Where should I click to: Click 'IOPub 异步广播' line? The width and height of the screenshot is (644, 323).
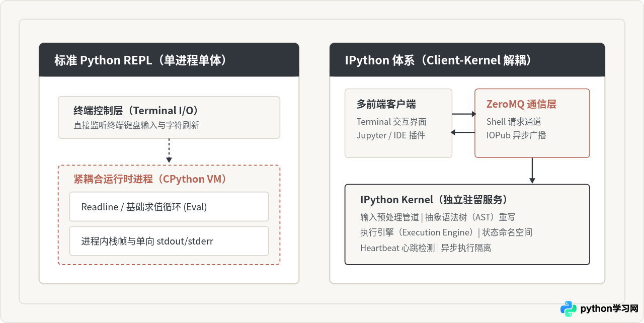[516, 135]
